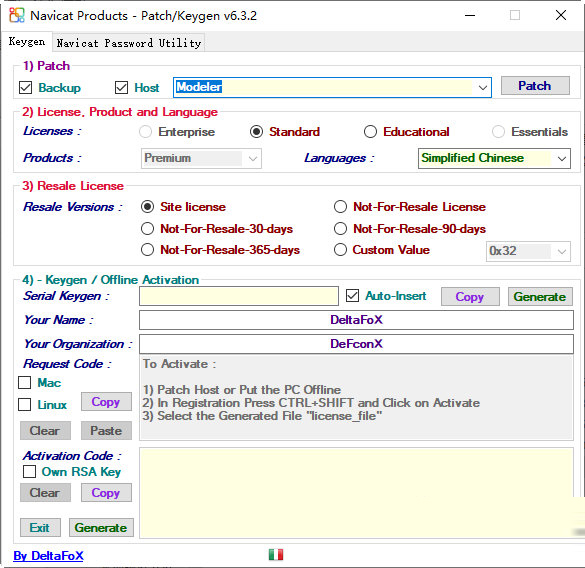Expand the Modeler product dropdown
This screenshot has height=568, width=585.
click(482, 88)
